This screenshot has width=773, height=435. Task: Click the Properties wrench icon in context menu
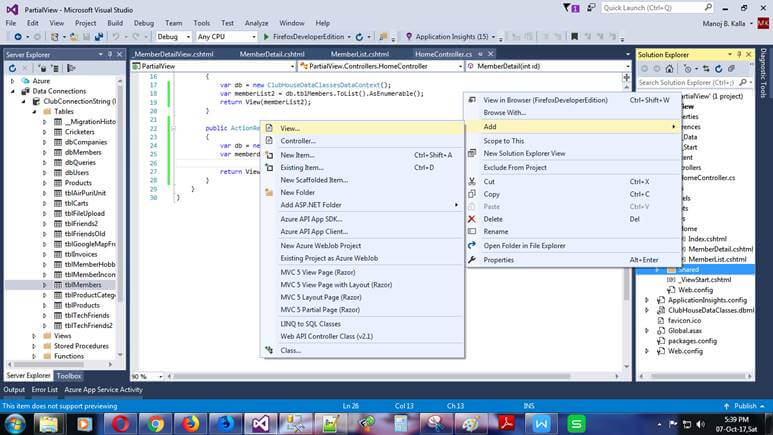(472, 260)
